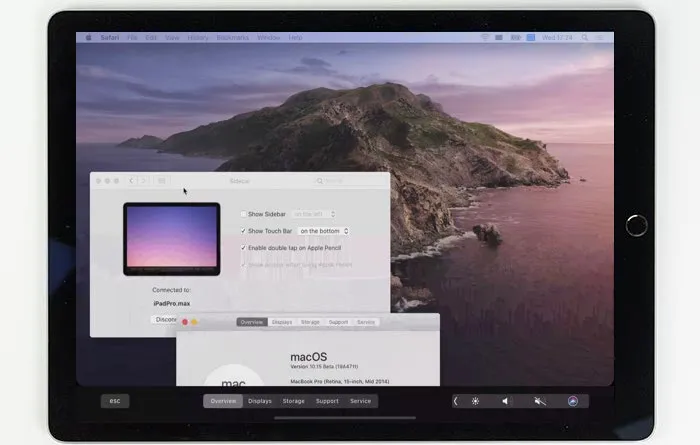The height and width of the screenshot is (445, 700).
Task: Open the Window menu
Action: [x=268, y=37]
